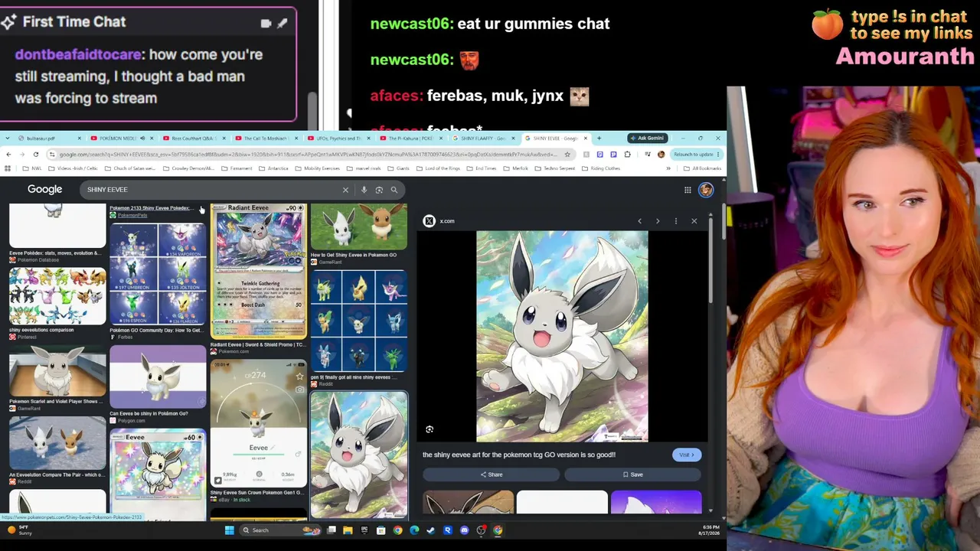The image size is (980, 551).
Task: Start a Google voice search
Action: click(x=364, y=190)
